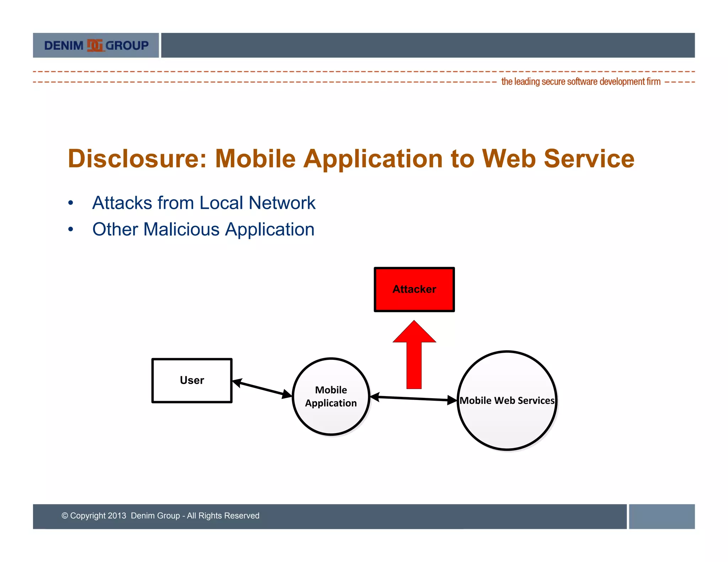Click the orange DG emblem in logo
Image resolution: width=728 pixels, height=562 pixels.
coord(95,45)
